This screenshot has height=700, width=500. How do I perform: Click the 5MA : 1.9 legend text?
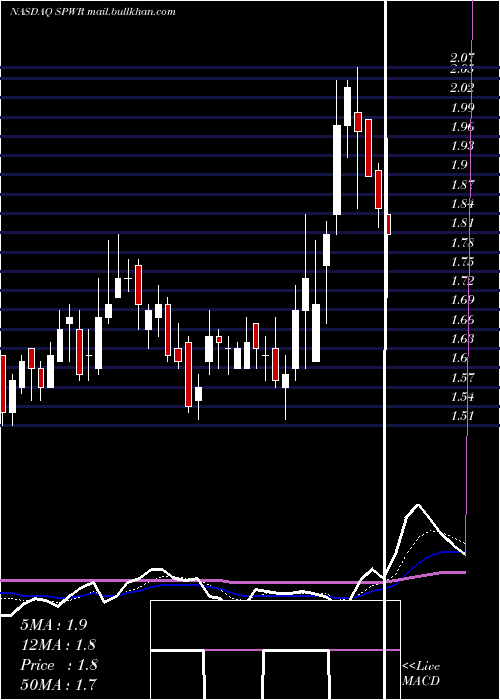point(54,625)
